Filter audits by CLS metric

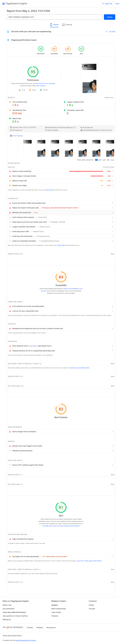112,160
